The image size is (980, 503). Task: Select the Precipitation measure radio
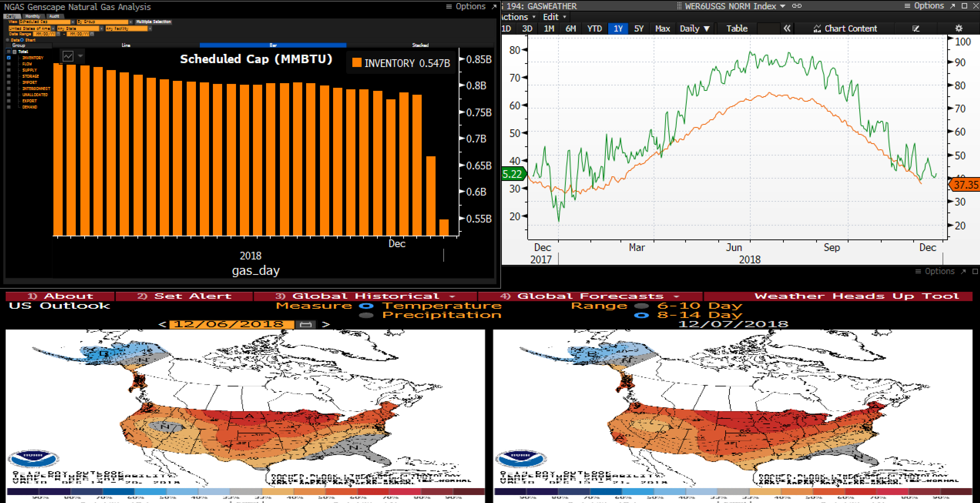click(x=366, y=315)
